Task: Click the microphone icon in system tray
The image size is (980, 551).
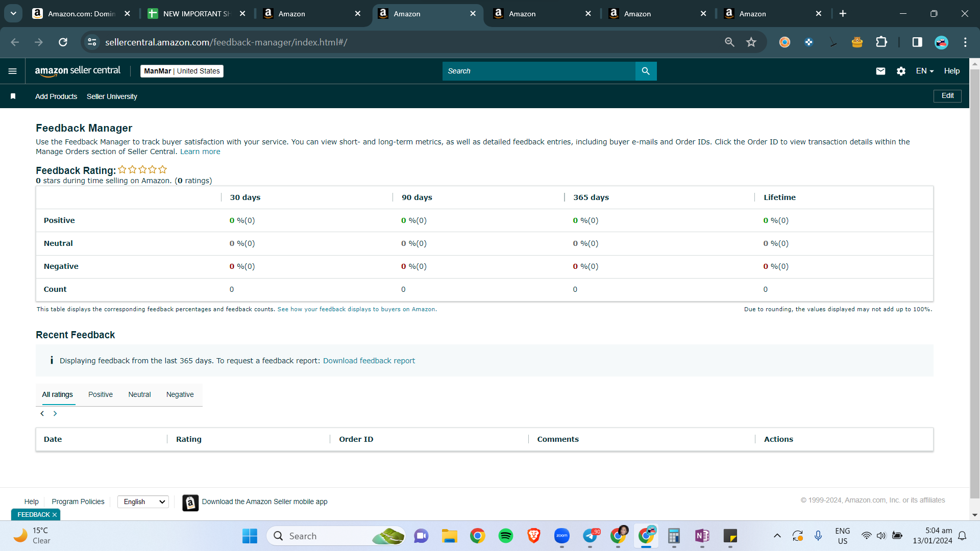Action: pos(818,536)
